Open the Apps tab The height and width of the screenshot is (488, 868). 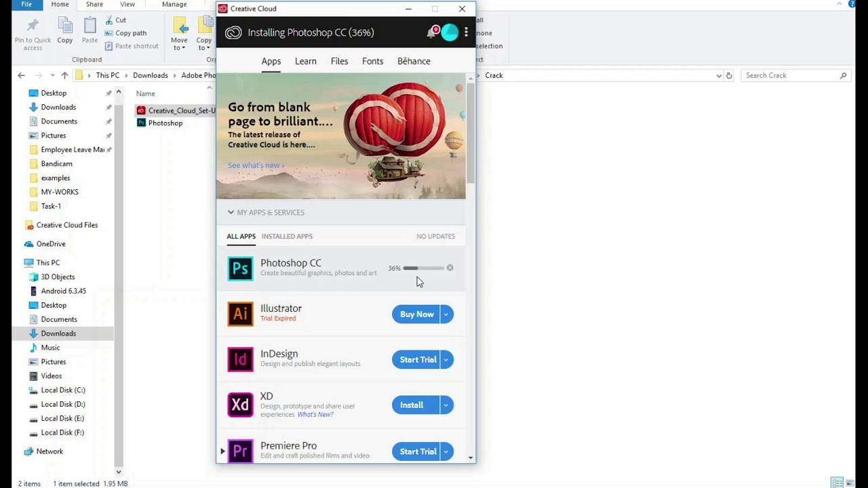pyautogui.click(x=271, y=61)
